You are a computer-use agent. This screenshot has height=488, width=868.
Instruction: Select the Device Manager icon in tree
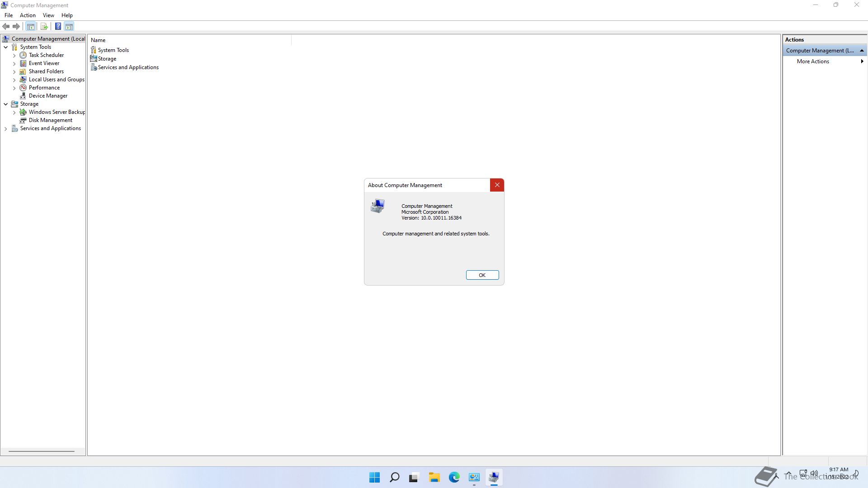pos(23,96)
